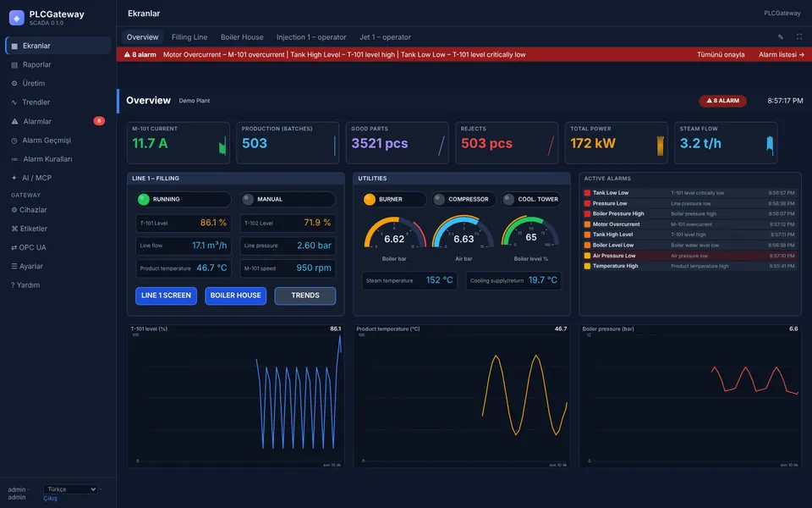The width and height of the screenshot is (812, 508).
Task: Click the pencil edit icon in tab bar
Action: [x=781, y=36]
